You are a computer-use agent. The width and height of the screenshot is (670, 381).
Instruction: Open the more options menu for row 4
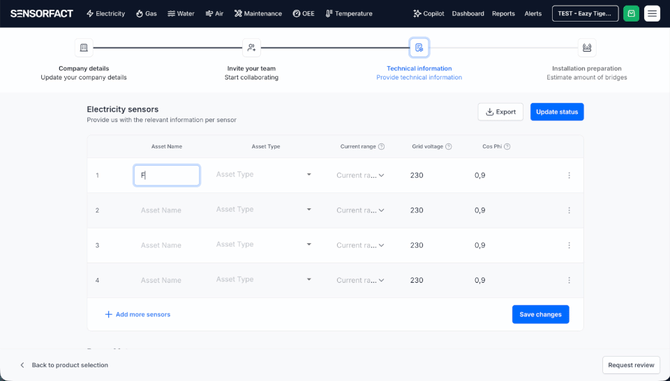569,280
